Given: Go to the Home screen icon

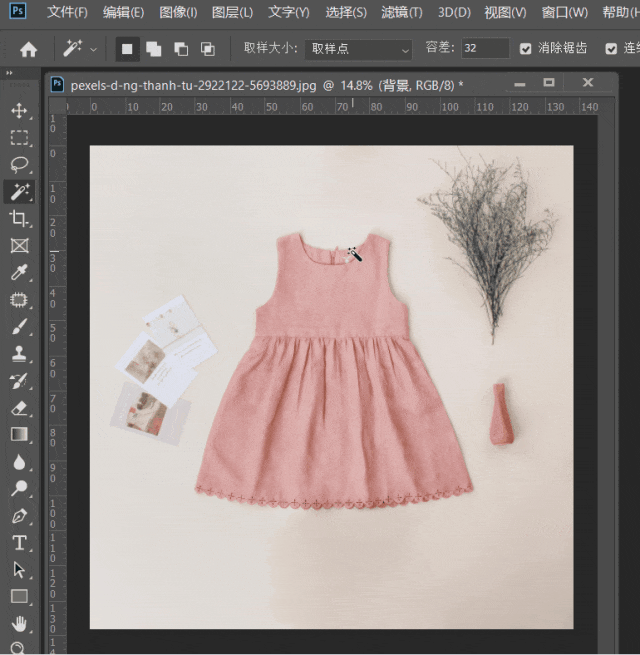Looking at the screenshot, I should pos(28,49).
